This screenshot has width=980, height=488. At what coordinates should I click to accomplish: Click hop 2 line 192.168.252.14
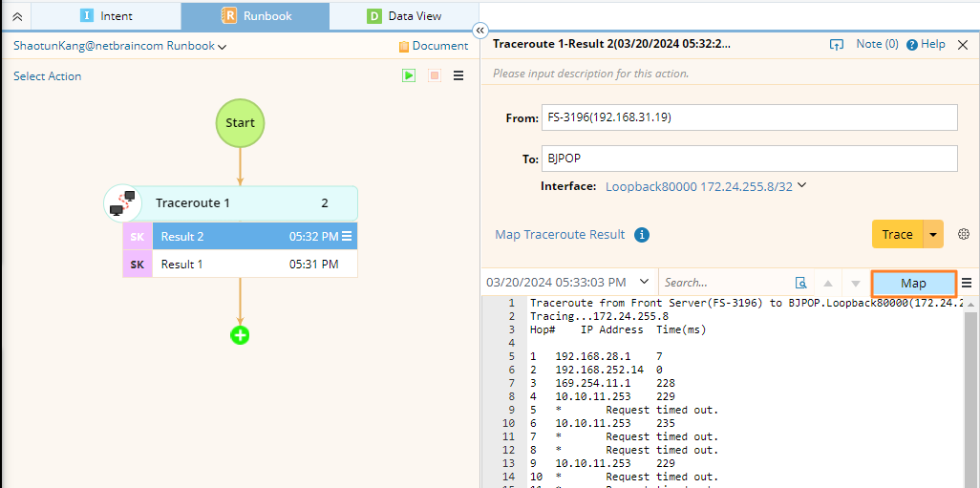[x=596, y=370]
